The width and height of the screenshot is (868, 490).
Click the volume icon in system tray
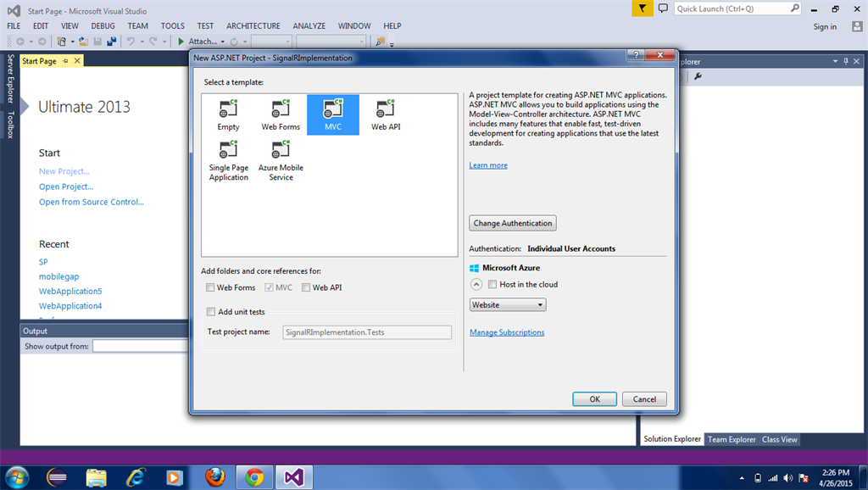pyautogui.click(x=788, y=478)
